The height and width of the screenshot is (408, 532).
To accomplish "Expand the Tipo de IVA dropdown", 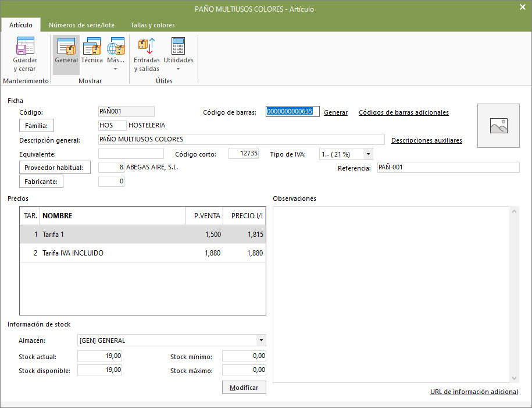I will pos(368,154).
